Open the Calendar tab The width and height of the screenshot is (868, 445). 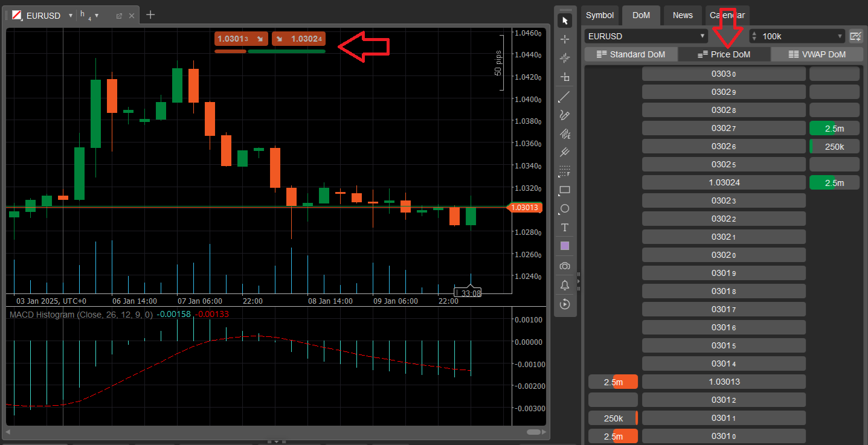(x=727, y=15)
